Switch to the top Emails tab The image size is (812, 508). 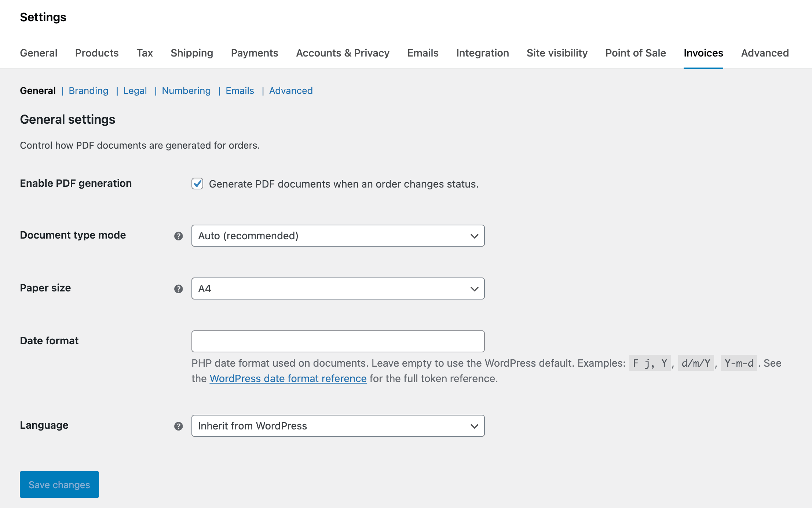tap(423, 53)
